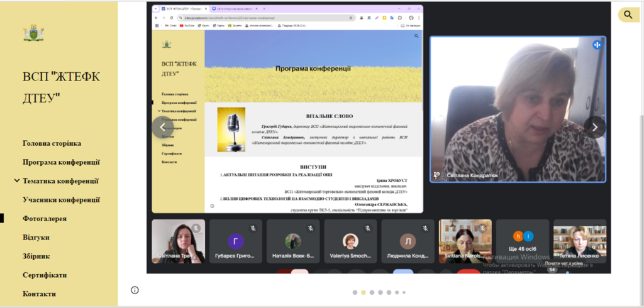
Task: Click the Ще 45 осіб tile
Action: (x=523, y=241)
